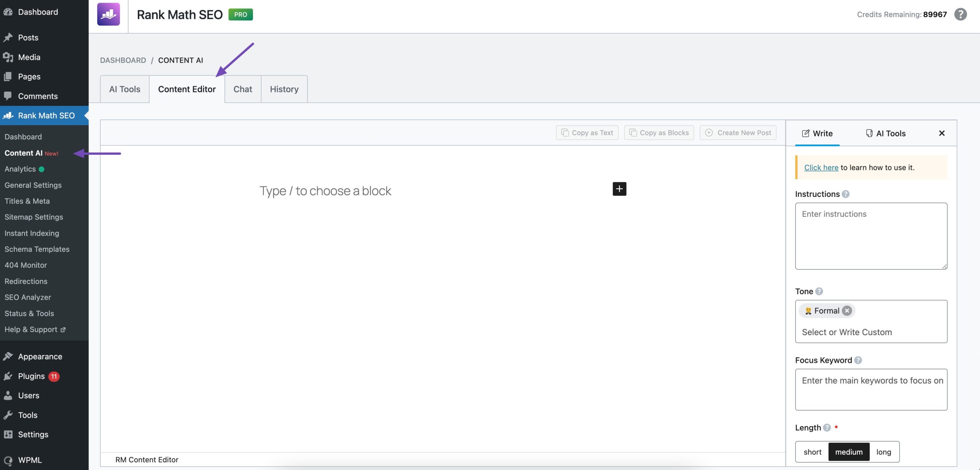Expand the Plugins menu in sidebar
This screenshot has width=980, height=470.
[x=31, y=376]
